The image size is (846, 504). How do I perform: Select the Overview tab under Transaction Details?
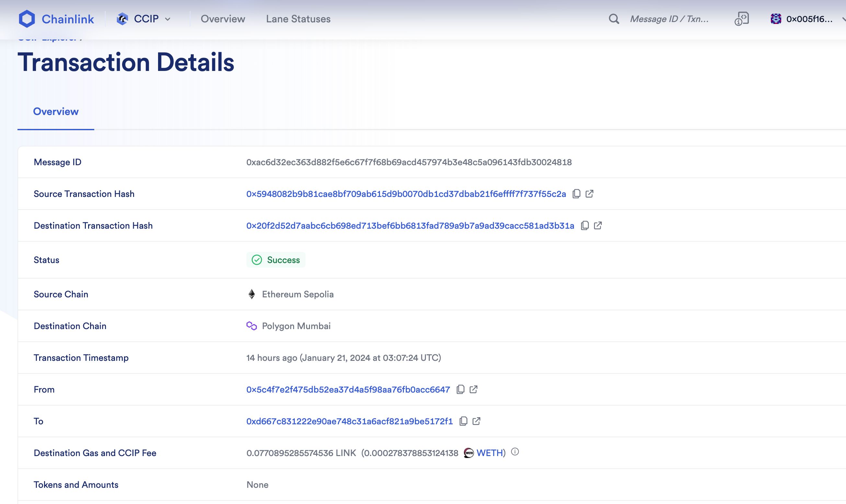click(56, 111)
